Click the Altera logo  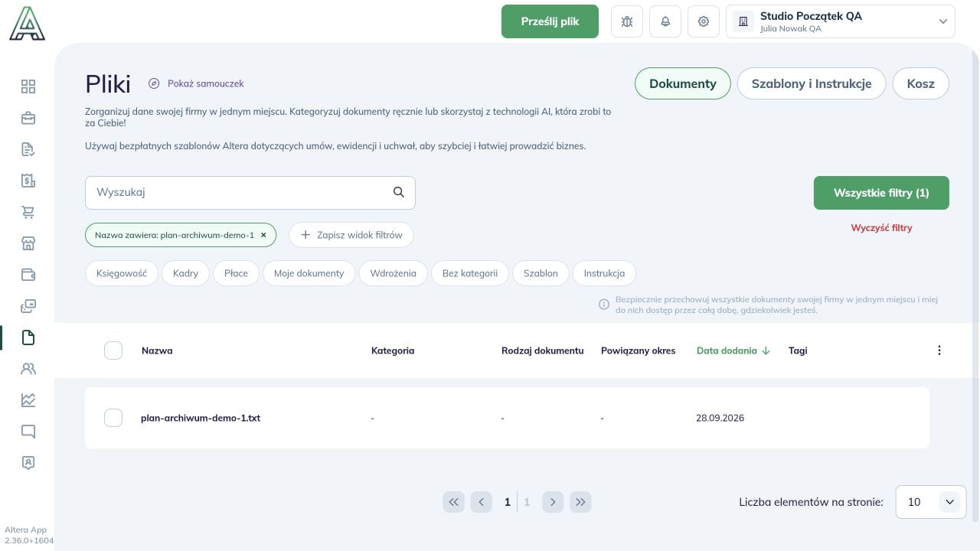click(28, 23)
